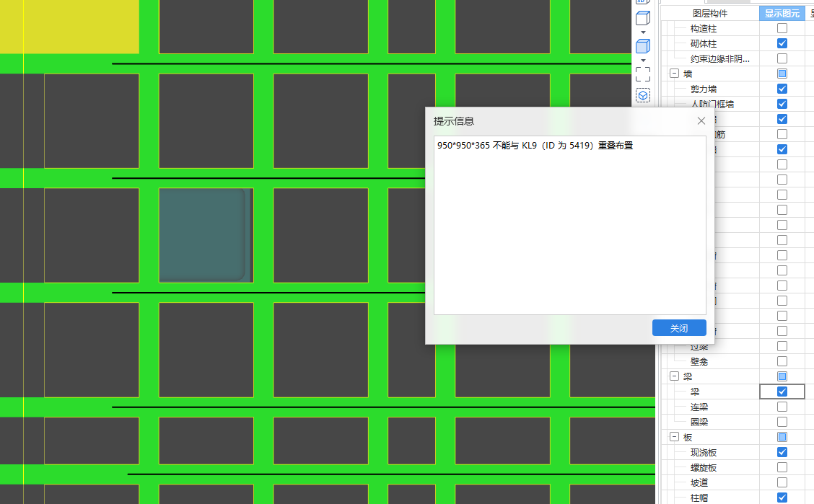
Task: Enable the 过梁 display checkbox
Action: click(782, 346)
